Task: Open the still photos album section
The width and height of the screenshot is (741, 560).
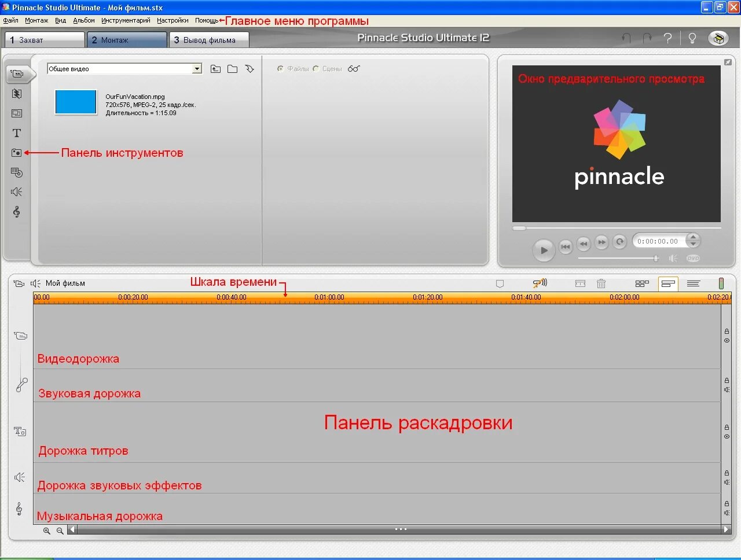Action: tap(17, 153)
